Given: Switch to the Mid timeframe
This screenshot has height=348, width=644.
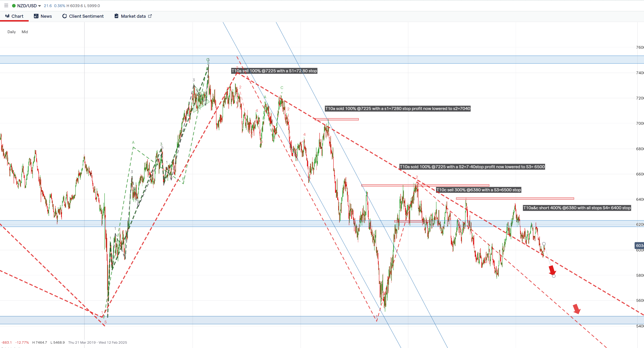Looking at the screenshot, I should coord(25,32).
